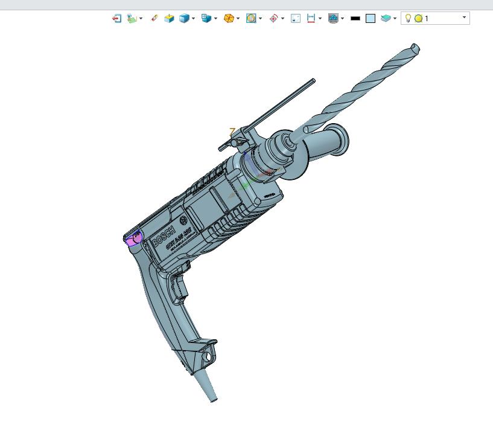Click the teal layers stack icon
Image resolution: width=493 pixels, height=448 pixels.
[386, 18]
